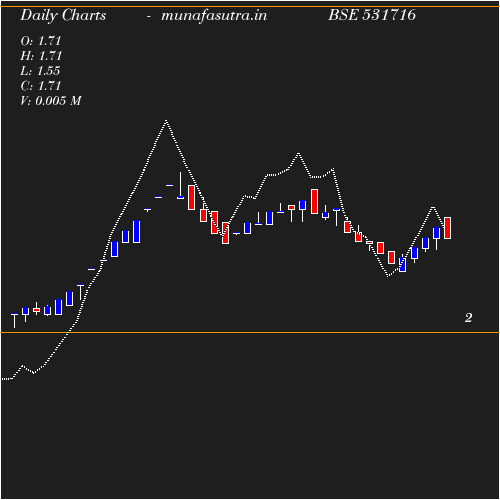
Task: Click the volume value 'V: 0.005 M'
Action: coord(51,101)
